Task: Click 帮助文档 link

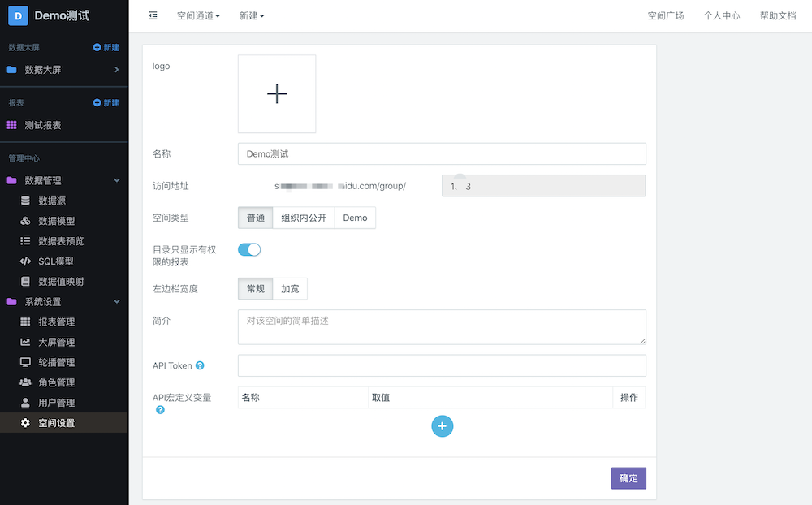Action: coord(778,15)
